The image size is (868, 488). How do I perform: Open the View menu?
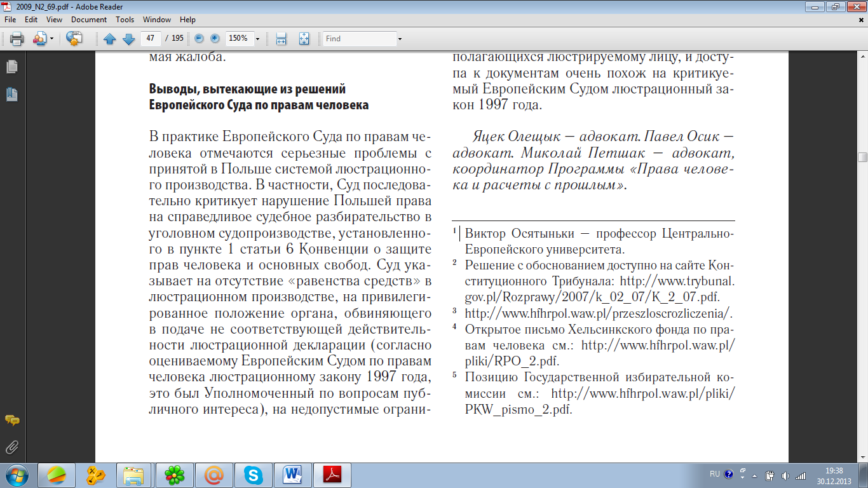(54, 20)
